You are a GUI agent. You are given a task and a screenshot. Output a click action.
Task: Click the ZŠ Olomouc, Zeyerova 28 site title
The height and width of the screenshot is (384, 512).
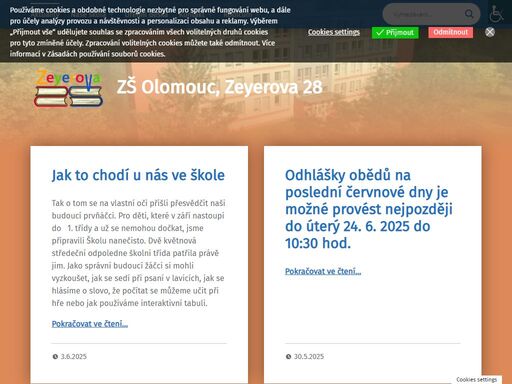(x=220, y=87)
